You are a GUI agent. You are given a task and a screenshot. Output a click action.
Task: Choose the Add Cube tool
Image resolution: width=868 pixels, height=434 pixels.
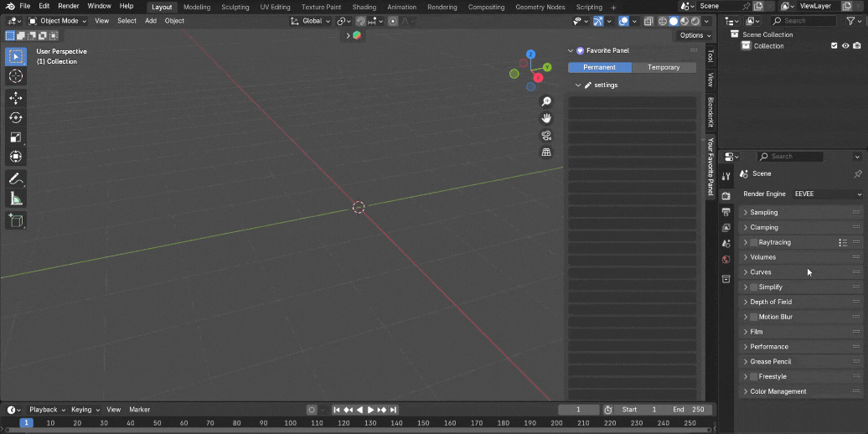[15, 220]
